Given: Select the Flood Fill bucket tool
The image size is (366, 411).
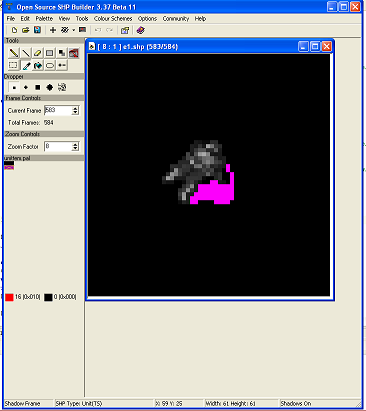Looking at the screenshot, I should [38, 65].
